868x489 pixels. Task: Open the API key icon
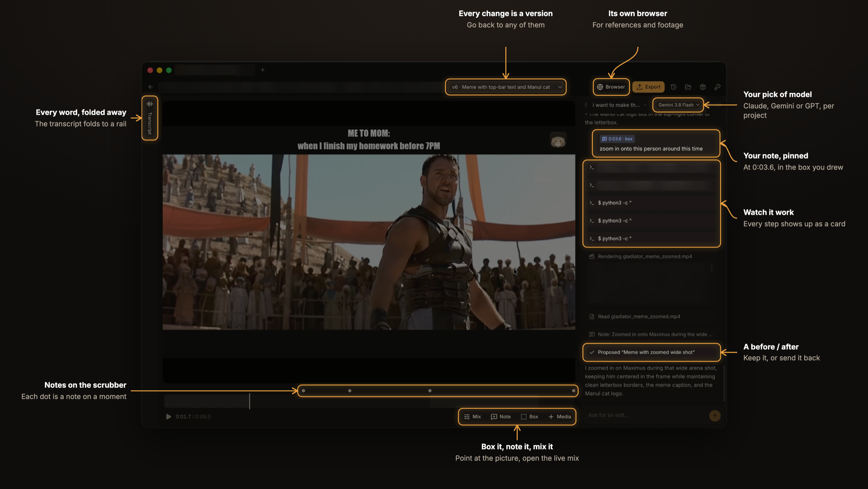point(717,87)
